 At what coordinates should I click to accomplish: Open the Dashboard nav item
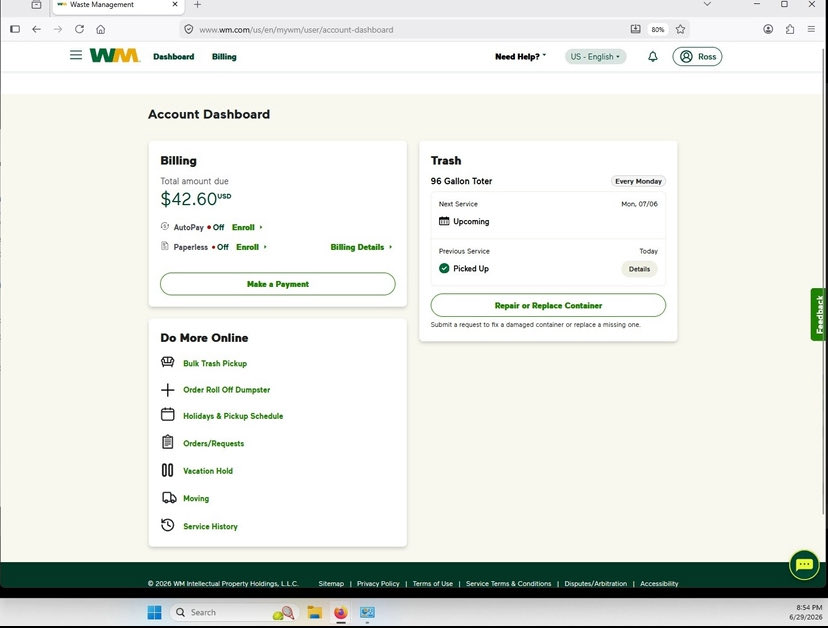click(174, 57)
